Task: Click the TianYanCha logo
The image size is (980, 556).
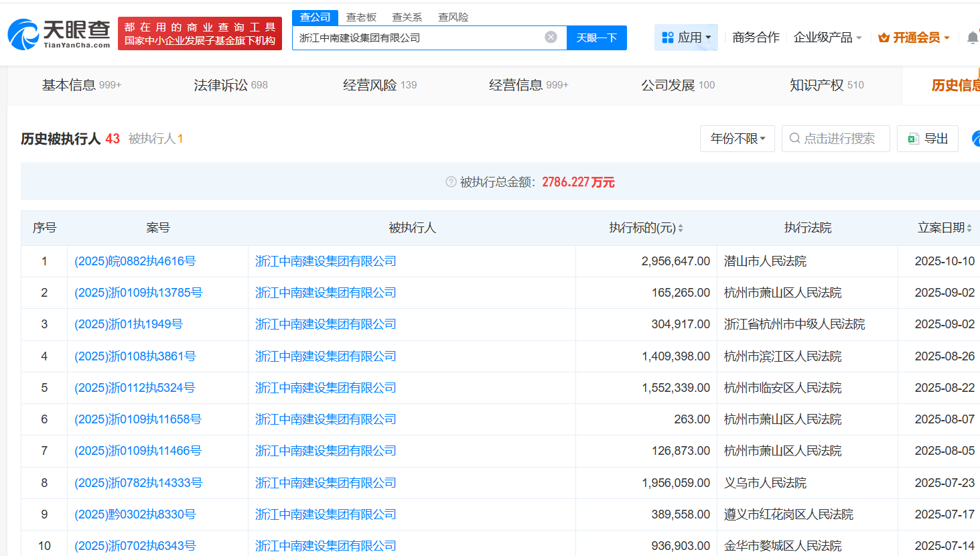Action: click(59, 33)
